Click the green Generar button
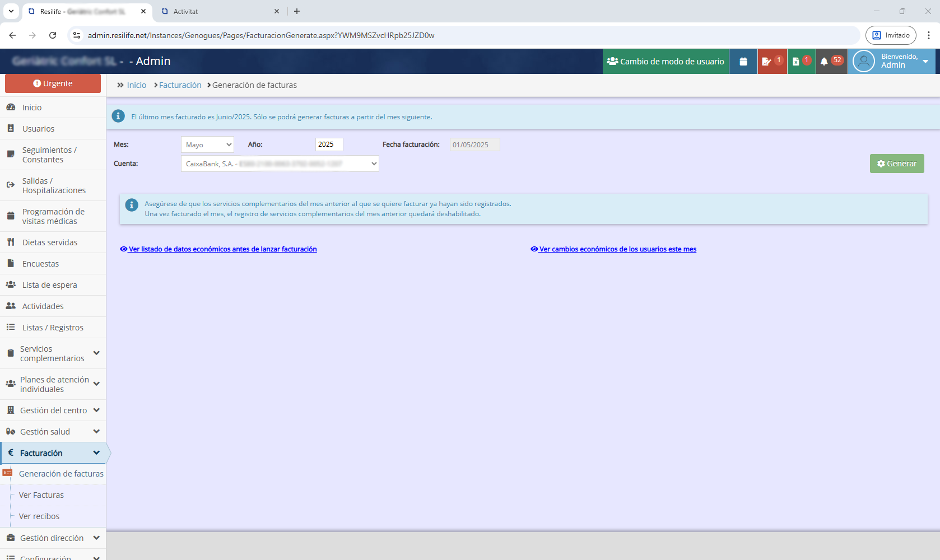Screen dimensions: 940x560 pyautogui.click(x=897, y=164)
